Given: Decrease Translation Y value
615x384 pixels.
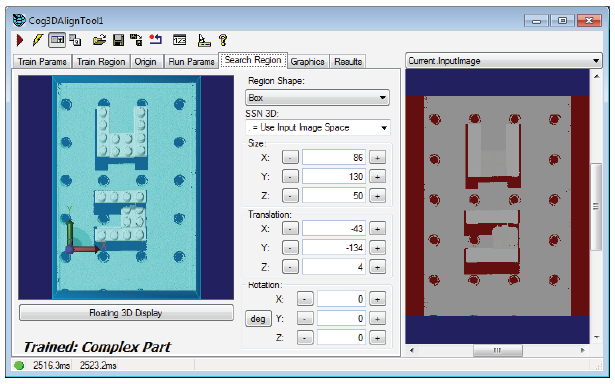Looking at the screenshot, I should [x=290, y=248].
